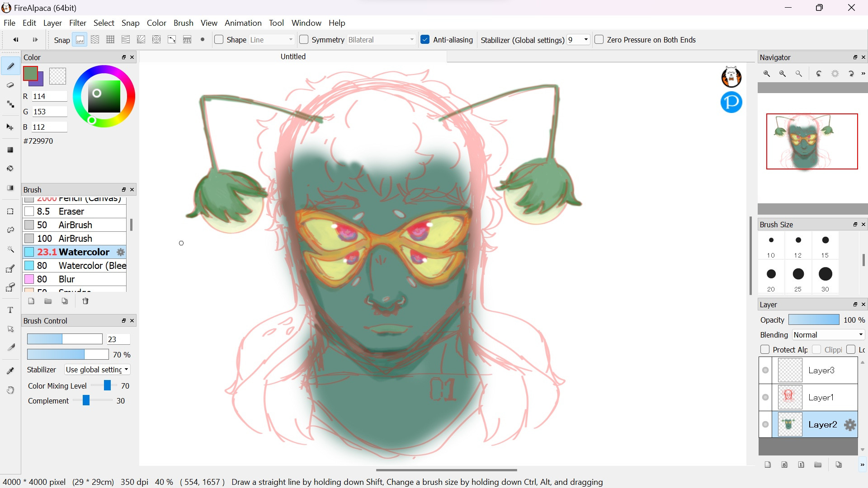
Task: Select the Text tool
Action: pos(10,310)
